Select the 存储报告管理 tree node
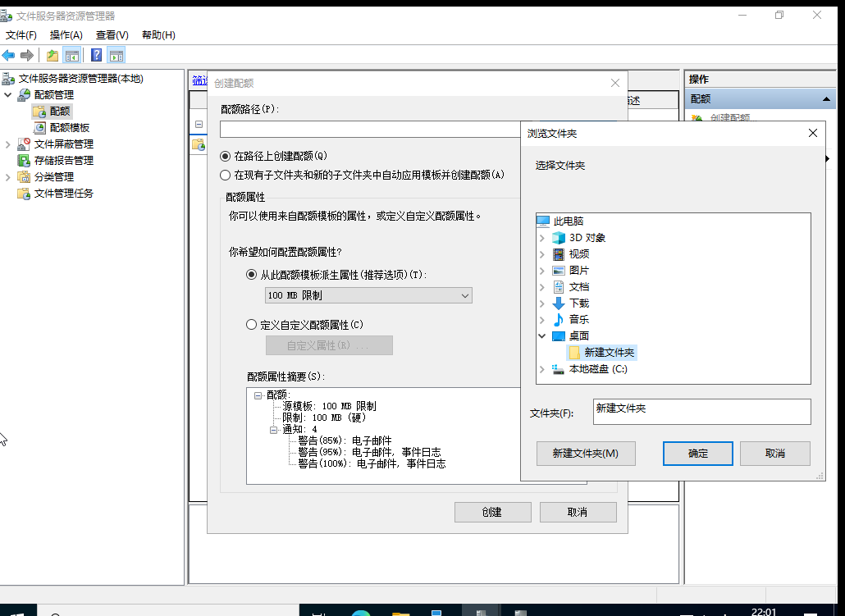The height and width of the screenshot is (616, 845). tap(64, 161)
